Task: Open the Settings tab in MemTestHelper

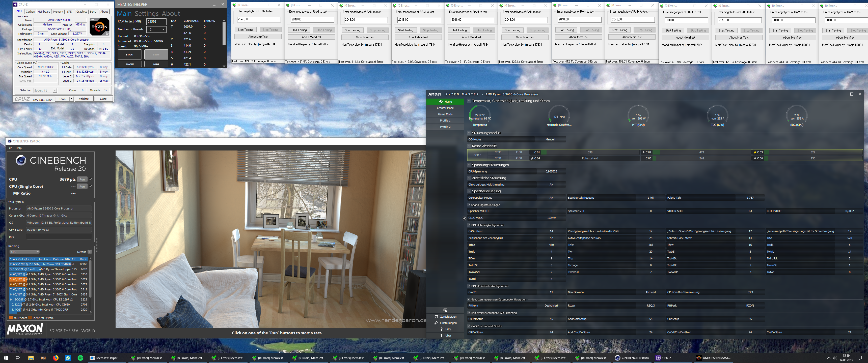Action: pyautogui.click(x=146, y=14)
